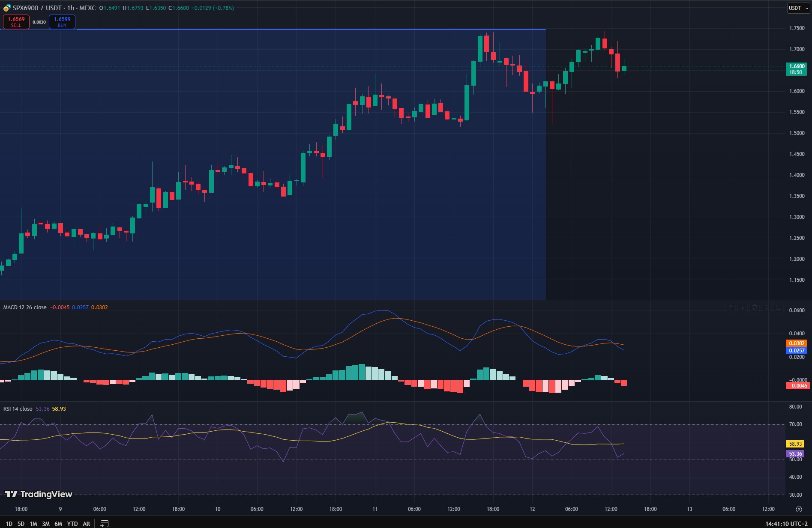Click the RSI 30.00 axis label

coord(795,495)
